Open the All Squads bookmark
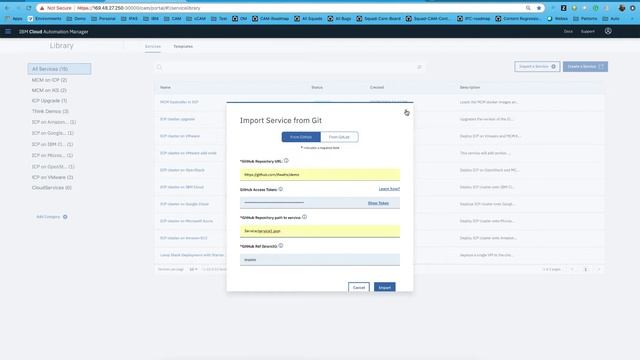Viewport: 640px width, 360px height. [x=308, y=18]
